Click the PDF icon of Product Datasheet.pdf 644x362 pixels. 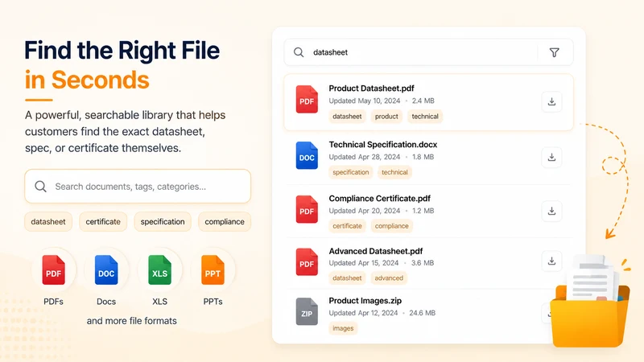pos(307,99)
